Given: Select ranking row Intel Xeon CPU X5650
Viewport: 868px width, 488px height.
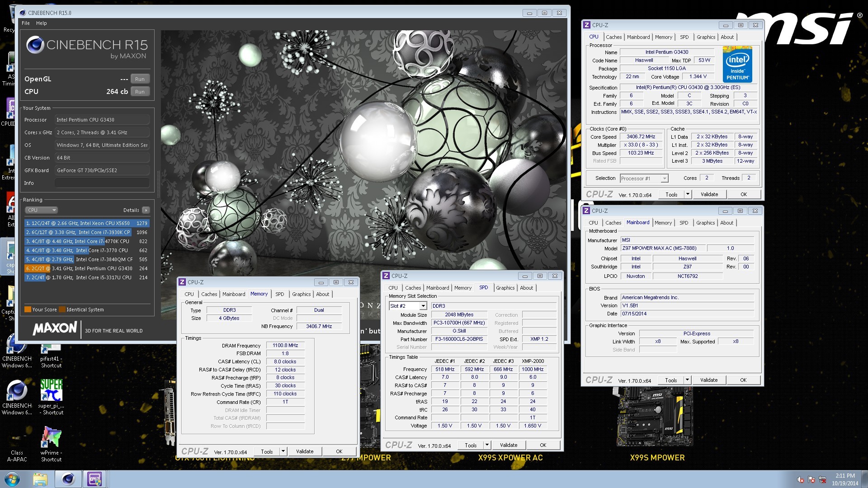Looking at the screenshot, I should (87, 223).
